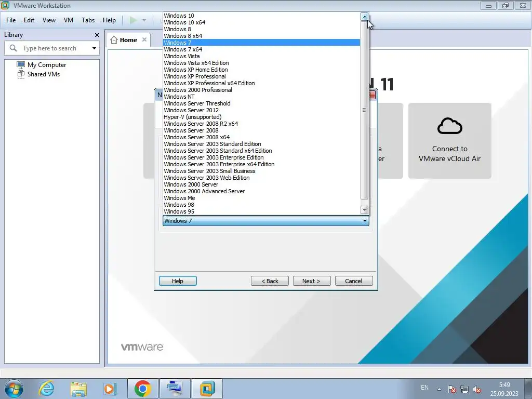Close the Library panel

pos(97,35)
